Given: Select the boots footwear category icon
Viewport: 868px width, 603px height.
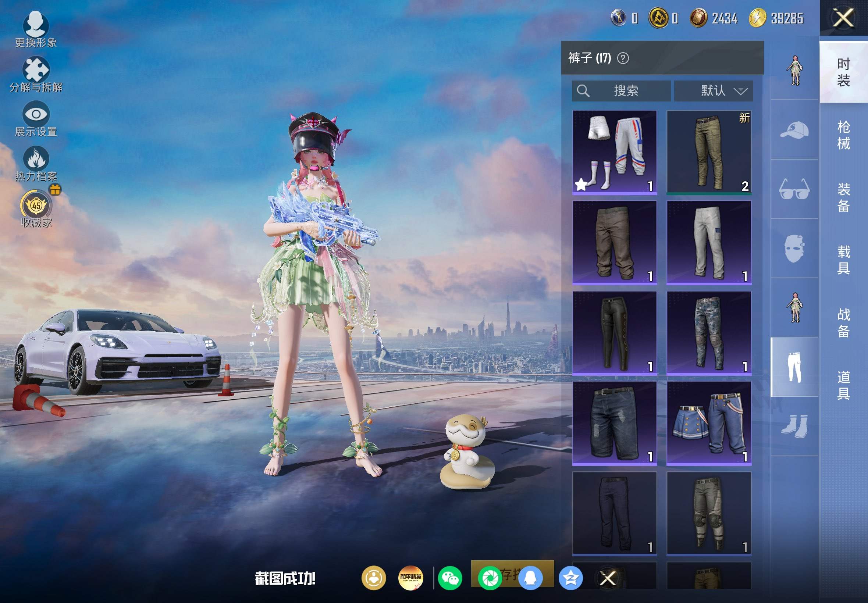Looking at the screenshot, I should point(794,426).
